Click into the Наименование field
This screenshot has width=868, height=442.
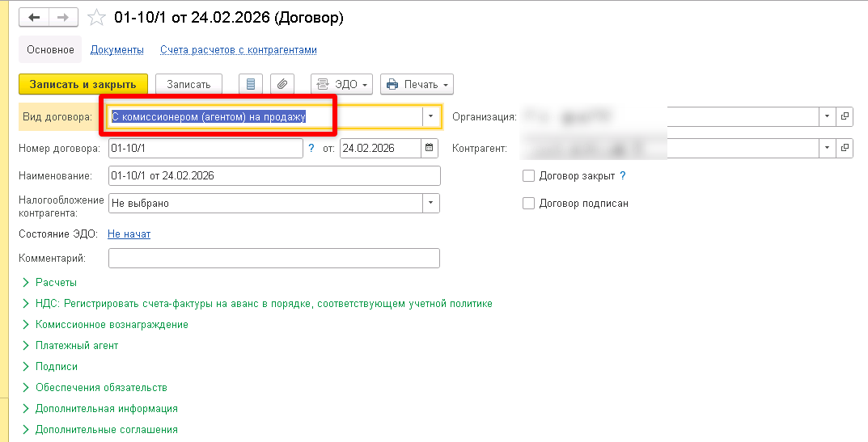point(274,176)
